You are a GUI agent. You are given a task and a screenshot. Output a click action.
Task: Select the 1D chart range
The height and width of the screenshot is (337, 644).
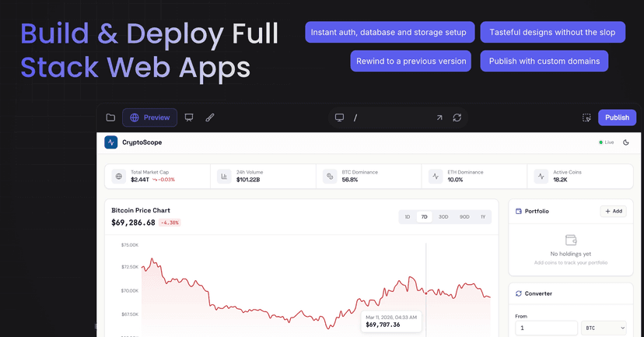point(407,217)
